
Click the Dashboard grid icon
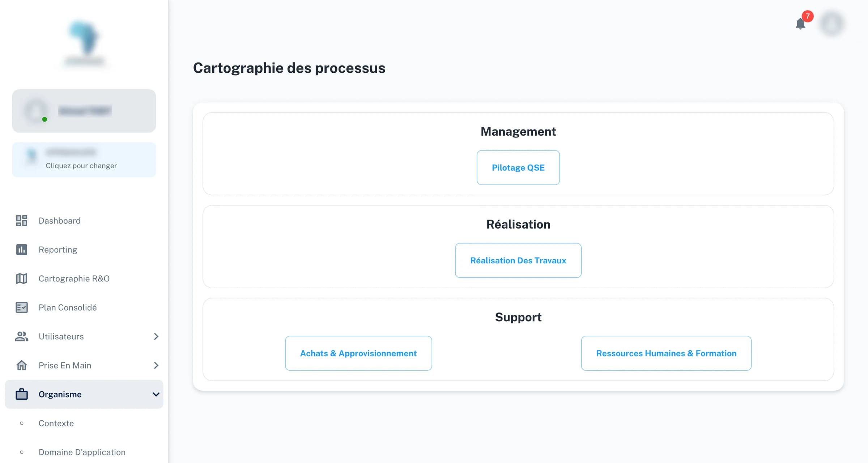(22, 221)
